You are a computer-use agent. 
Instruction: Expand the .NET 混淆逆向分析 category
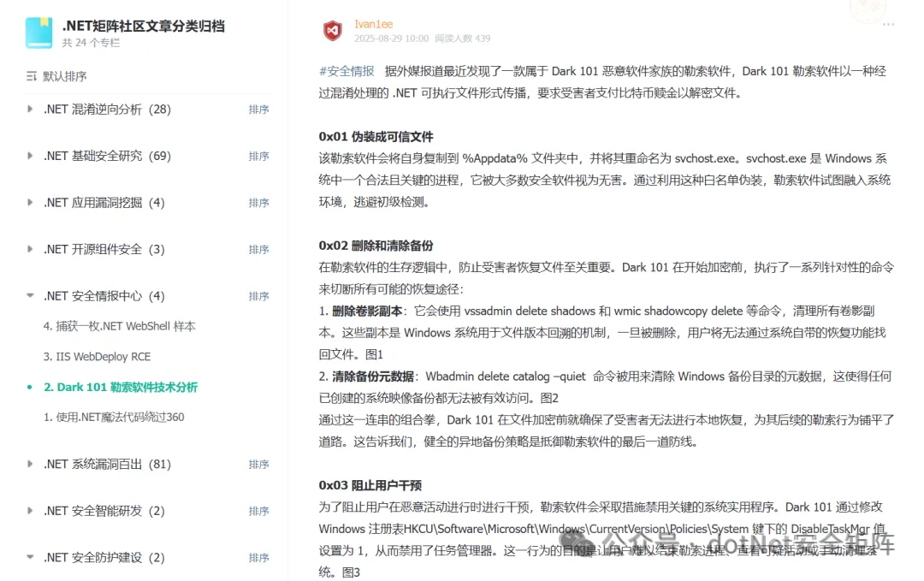pyautogui.click(x=30, y=109)
